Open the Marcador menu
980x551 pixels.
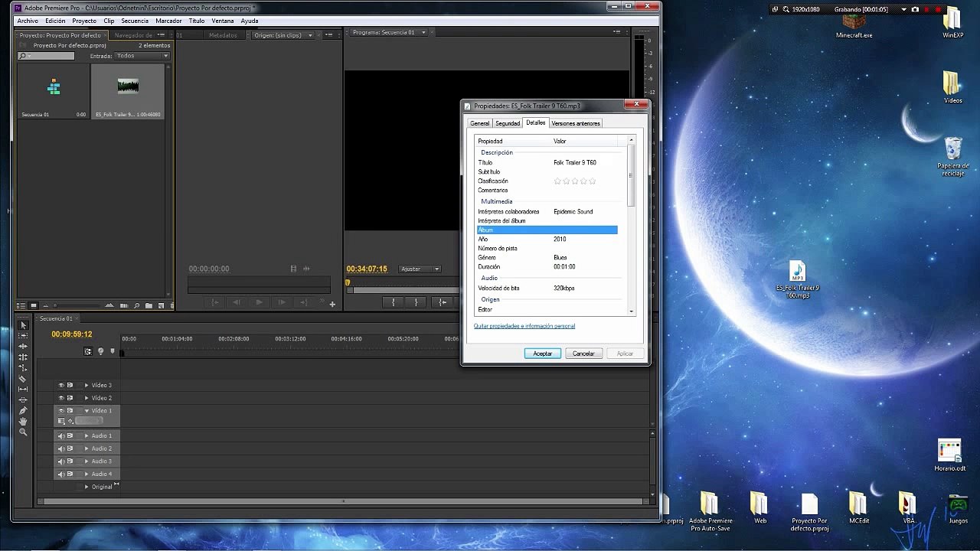[168, 21]
